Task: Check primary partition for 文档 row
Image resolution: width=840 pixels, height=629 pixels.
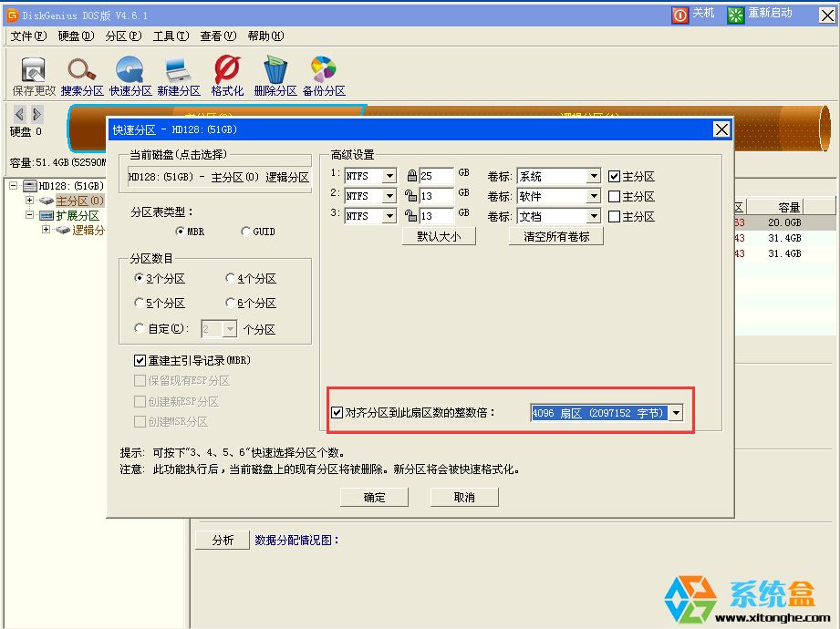Action: (615, 216)
